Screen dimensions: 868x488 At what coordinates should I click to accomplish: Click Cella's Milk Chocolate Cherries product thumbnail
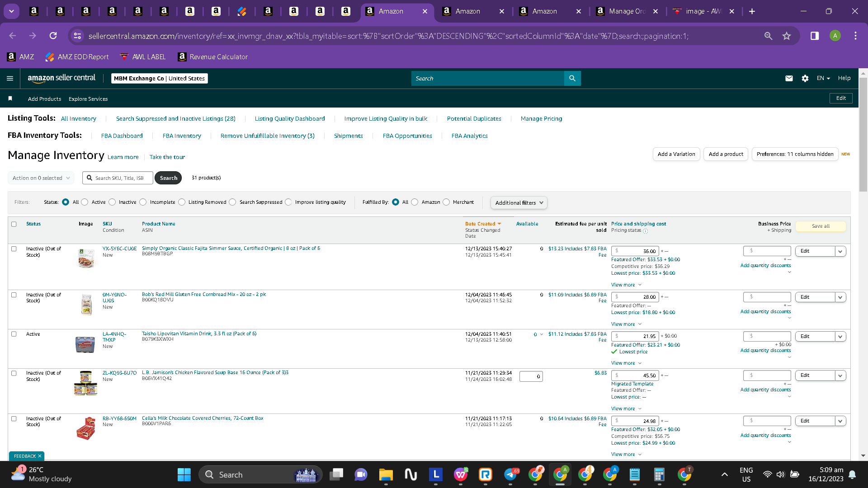click(x=86, y=428)
